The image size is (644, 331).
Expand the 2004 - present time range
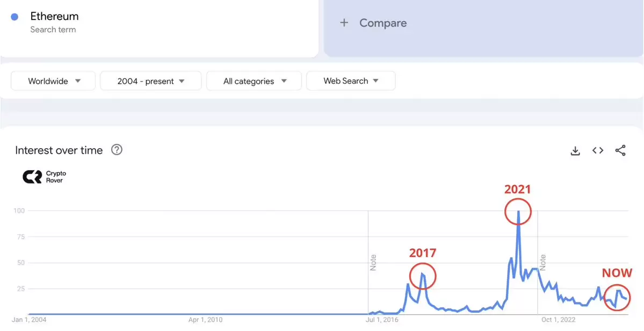point(151,81)
